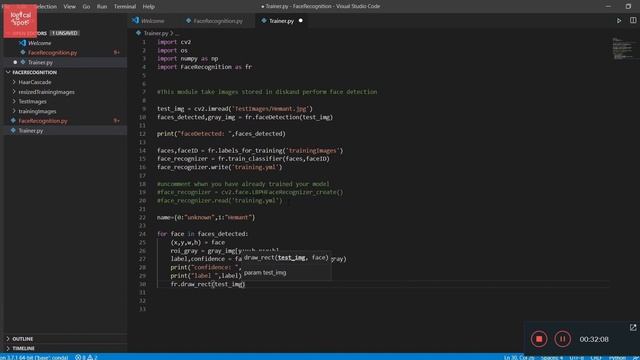640x360 pixels.
Task: Select the Trainer.py editor tab
Action: (282, 21)
